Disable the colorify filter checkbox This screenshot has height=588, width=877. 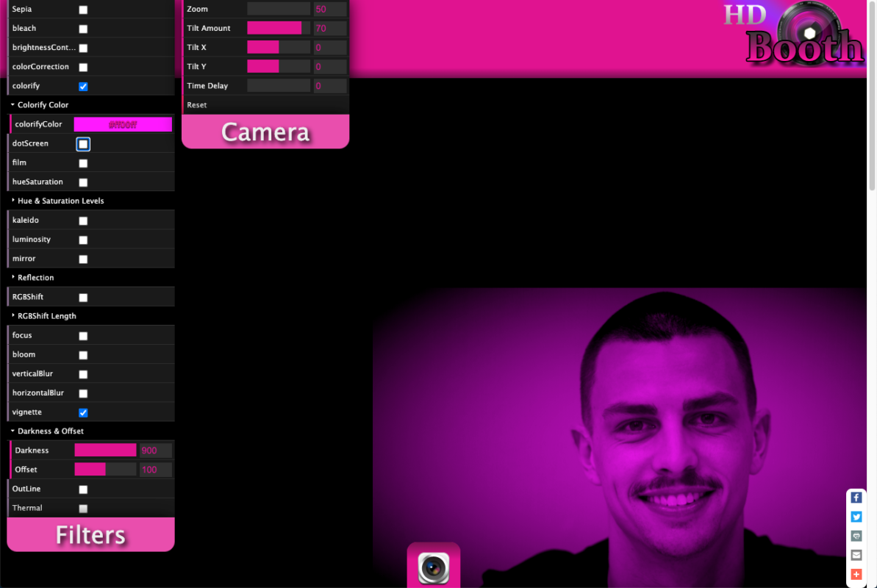[x=83, y=85]
